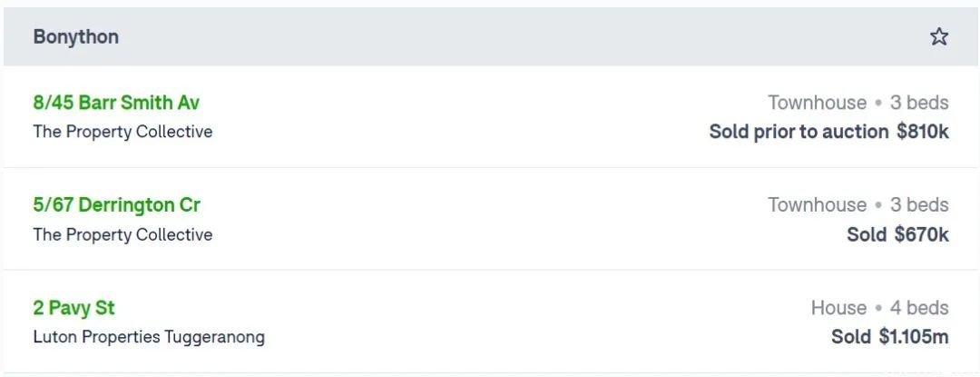Screen dimensions: 980x377
Task: Open the 2 Pavy St listing
Action: click(x=73, y=308)
